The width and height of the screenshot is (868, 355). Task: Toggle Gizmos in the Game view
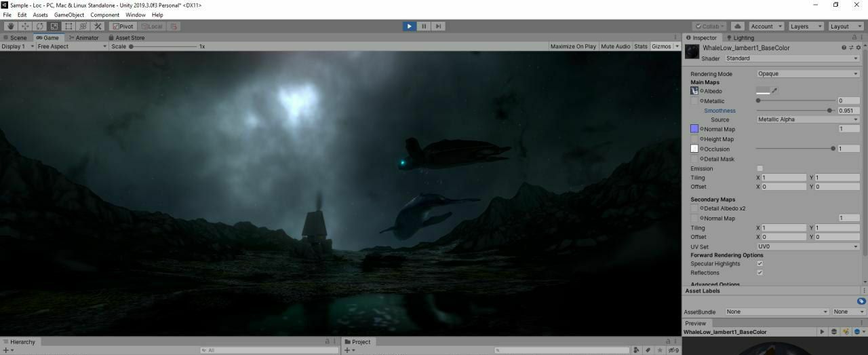click(x=661, y=46)
